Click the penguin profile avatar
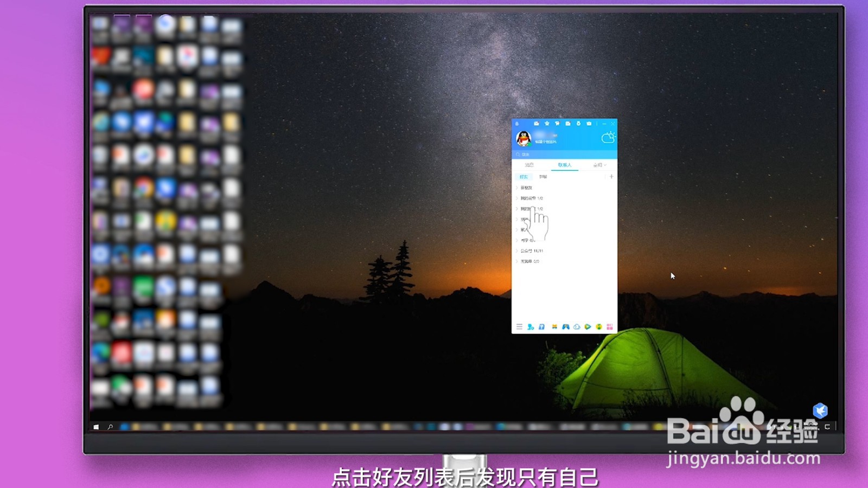868x488 pixels. click(524, 139)
